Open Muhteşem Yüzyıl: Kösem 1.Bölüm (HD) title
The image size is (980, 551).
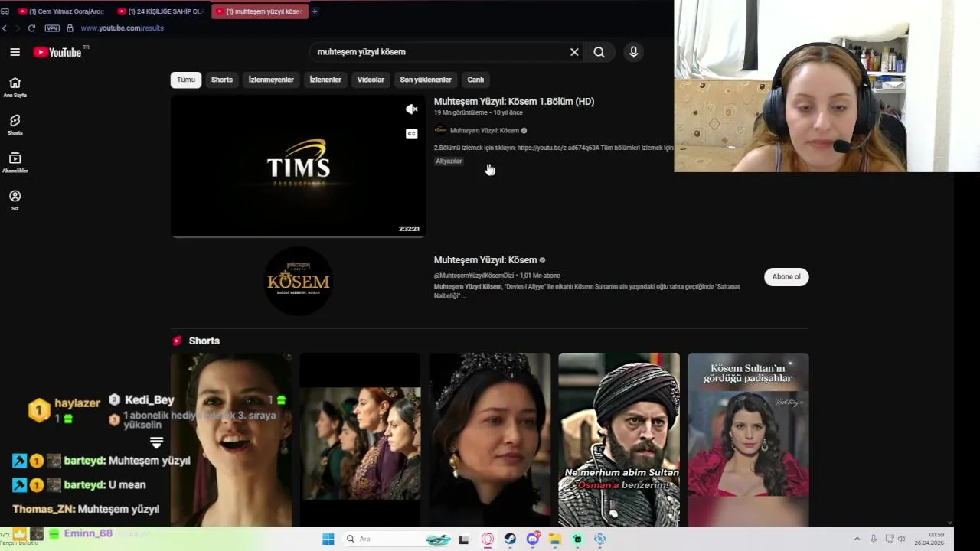514,101
